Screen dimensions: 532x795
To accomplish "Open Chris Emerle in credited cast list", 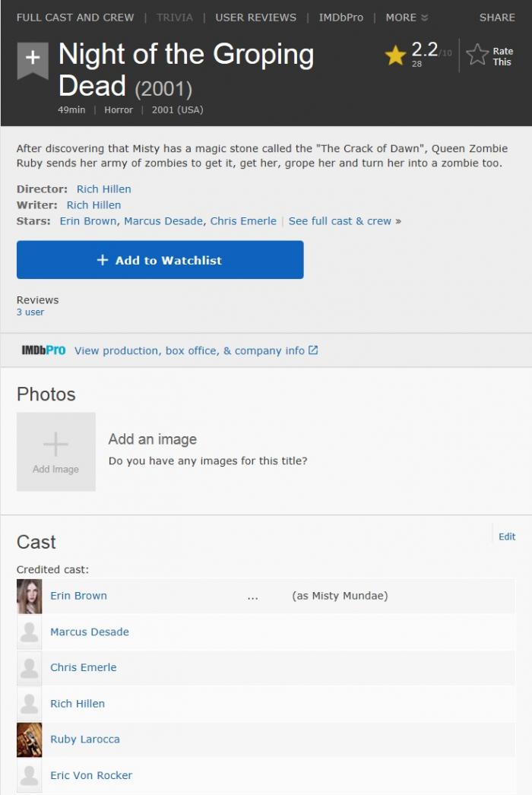I will pyautogui.click(x=83, y=668).
